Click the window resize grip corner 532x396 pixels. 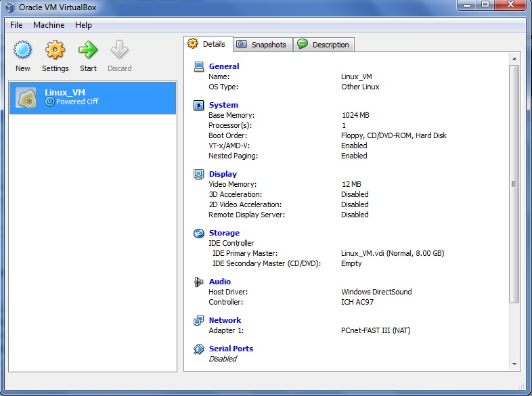tap(521, 386)
